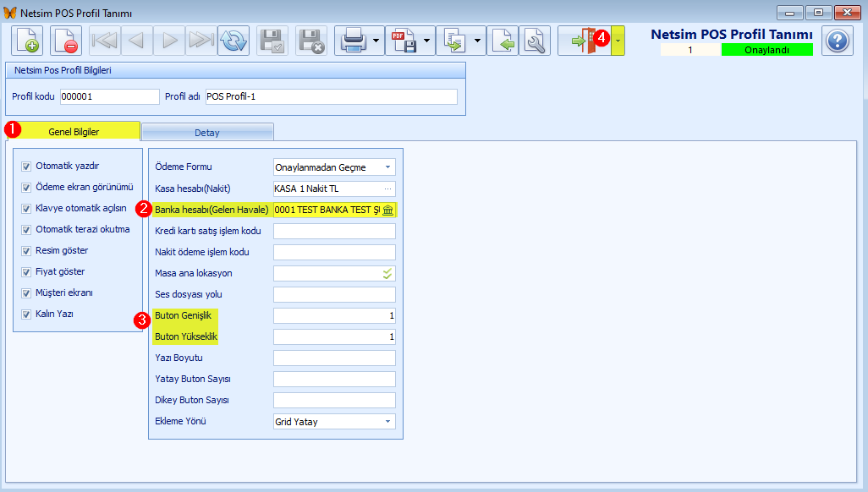Uncheck the Resim göster option
The image size is (868, 492).
click(x=27, y=250)
